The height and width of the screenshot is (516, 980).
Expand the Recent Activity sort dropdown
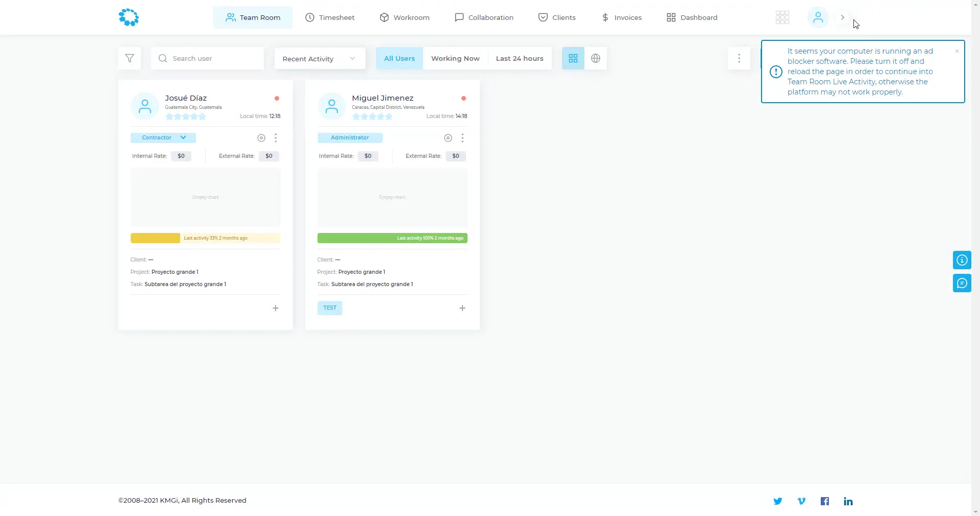point(320,59)
